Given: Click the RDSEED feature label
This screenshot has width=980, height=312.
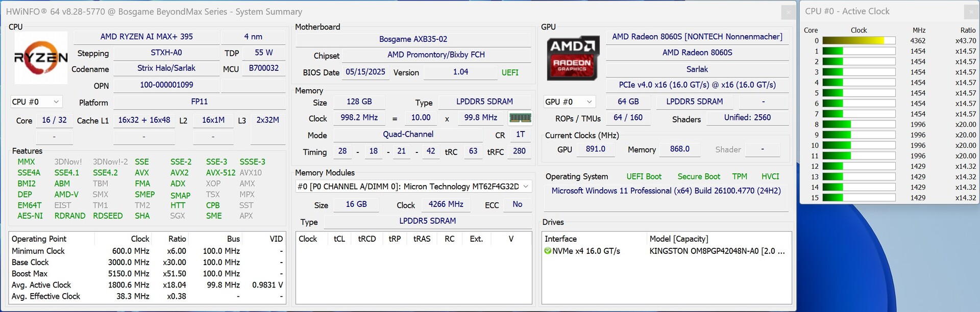Looking at the screenshot, I should [x=108, y=216].
